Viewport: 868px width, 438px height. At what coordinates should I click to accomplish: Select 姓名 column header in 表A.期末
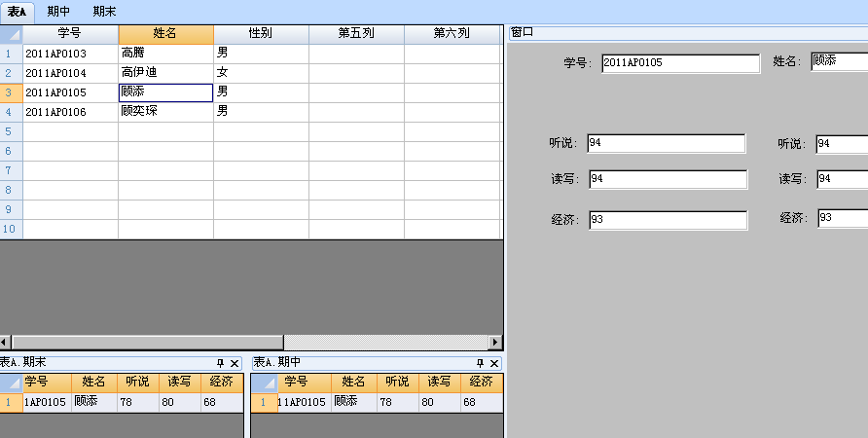pyautogui.click(x=94, y=383)
